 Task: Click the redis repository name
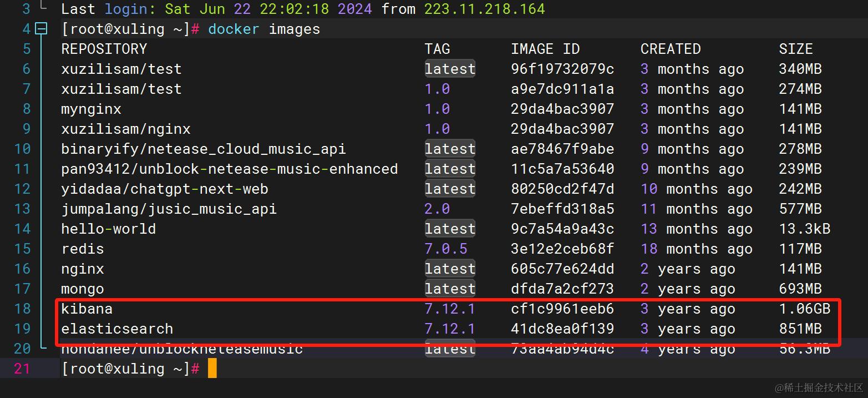click(83, 249)
